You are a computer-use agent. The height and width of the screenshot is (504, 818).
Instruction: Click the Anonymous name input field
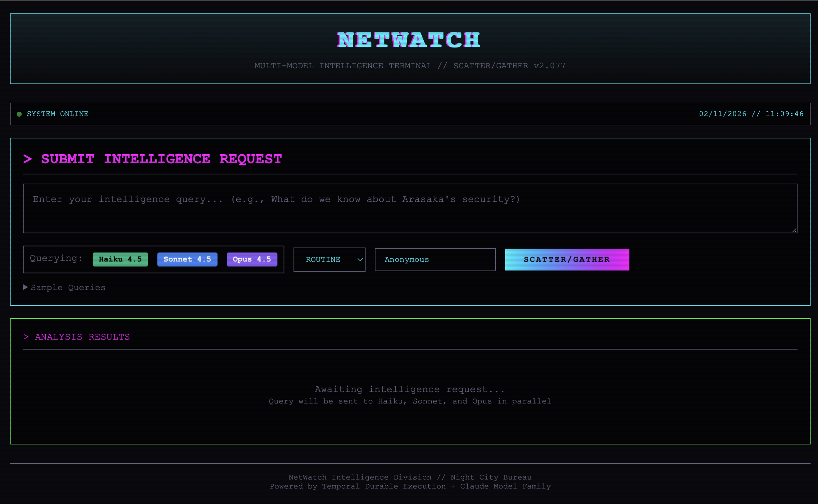coord(435,259)
